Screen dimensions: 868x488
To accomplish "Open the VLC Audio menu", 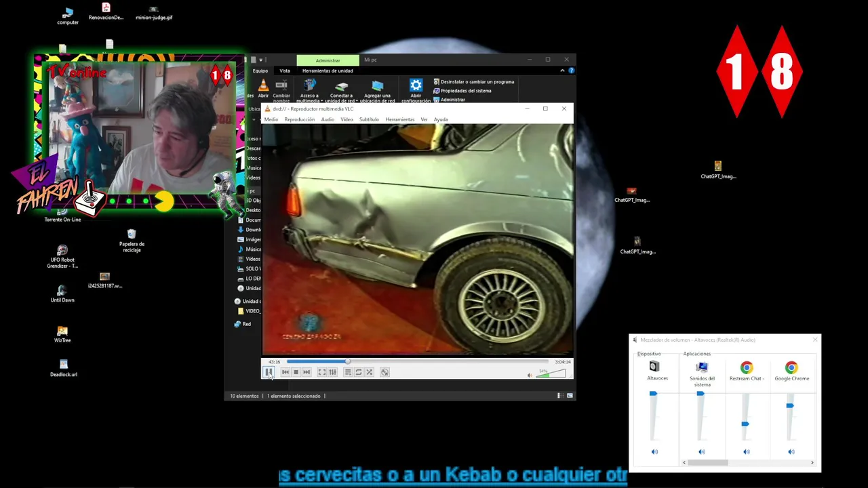I will click(x=328, y=119).
